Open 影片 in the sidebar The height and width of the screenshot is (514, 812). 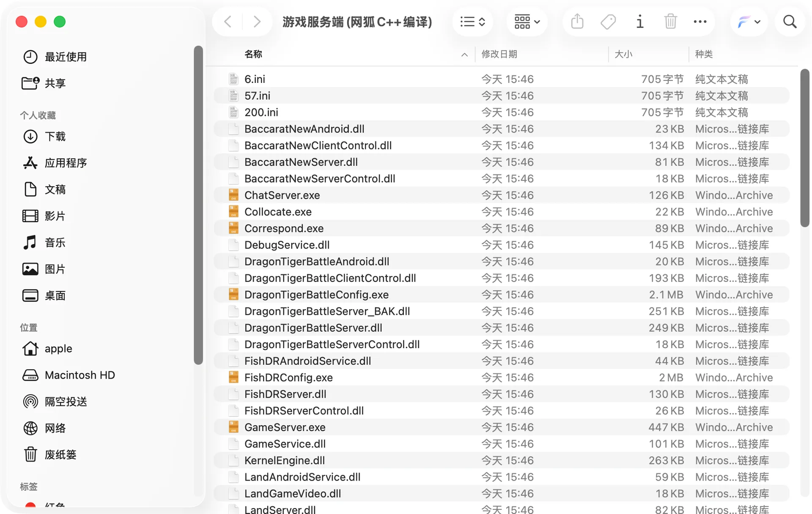click(x=44, y=216)
